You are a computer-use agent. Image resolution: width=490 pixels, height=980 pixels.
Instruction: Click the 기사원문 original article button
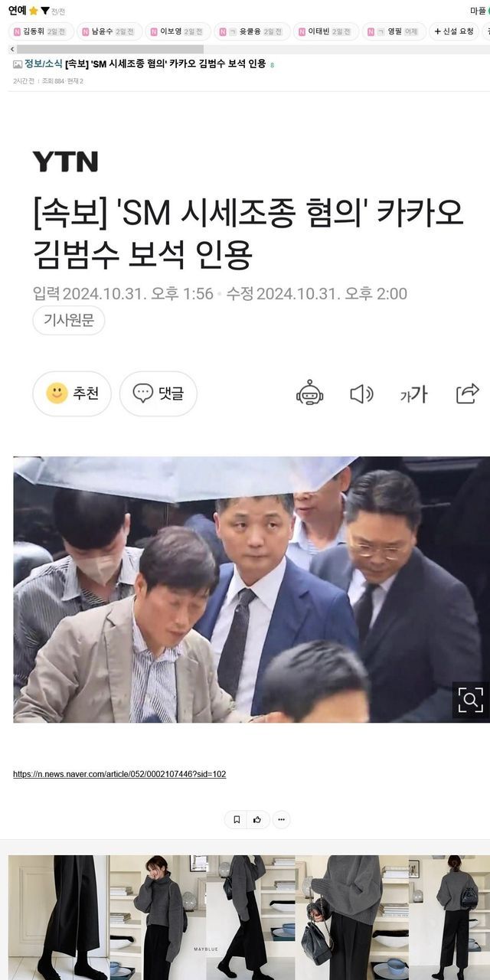(69, 320)
